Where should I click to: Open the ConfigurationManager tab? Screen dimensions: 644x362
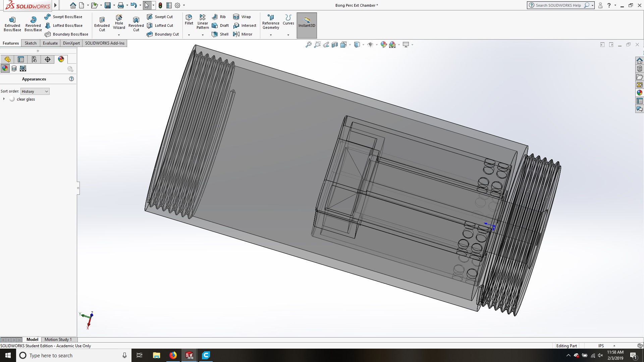[x=34, y=59]
